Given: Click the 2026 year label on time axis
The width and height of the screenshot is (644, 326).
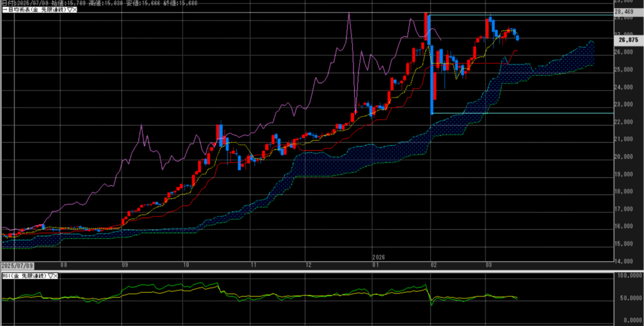Looking at the screenshot, I should tap(378, 258).
